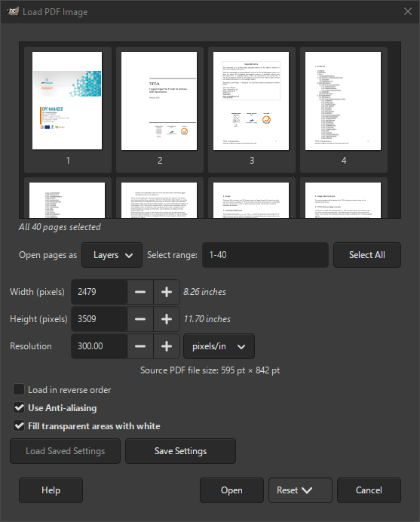420x522 pixels.
Task: Close the Load PDF Image dialog
Action: pyautogui.click(x=408, y=11)
